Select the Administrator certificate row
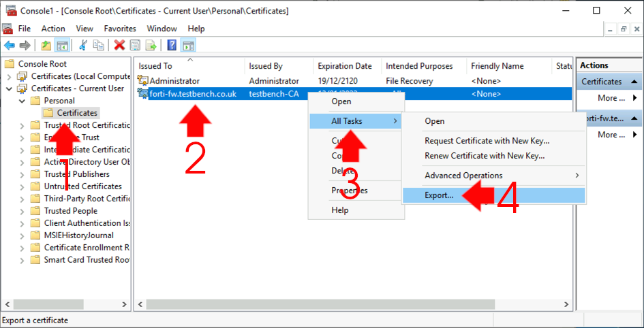The width and height of the screenshot is (644, 328). pyautogui.click(x=353, y=81)
